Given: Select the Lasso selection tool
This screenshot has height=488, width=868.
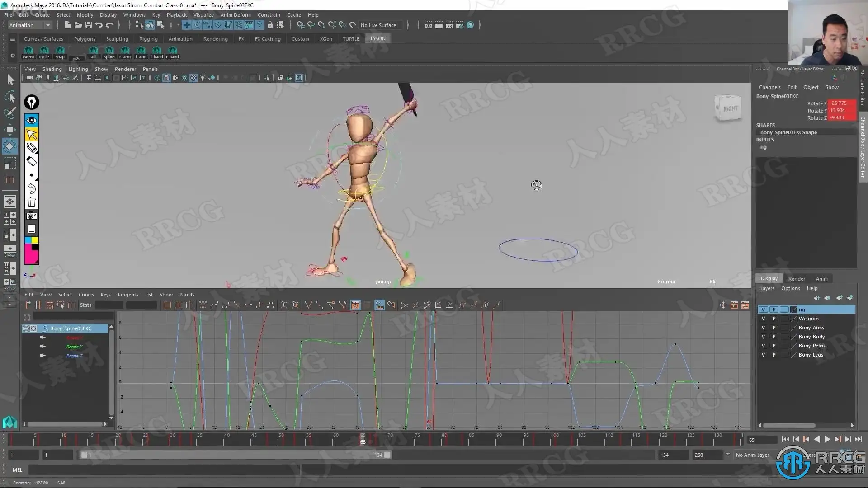Looking at the screenshot, I should point(9,97).
